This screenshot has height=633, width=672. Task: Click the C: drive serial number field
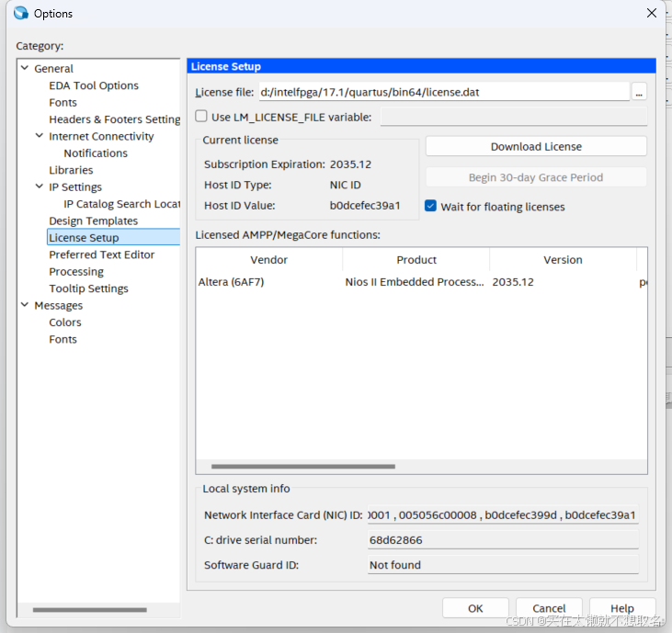503,539
